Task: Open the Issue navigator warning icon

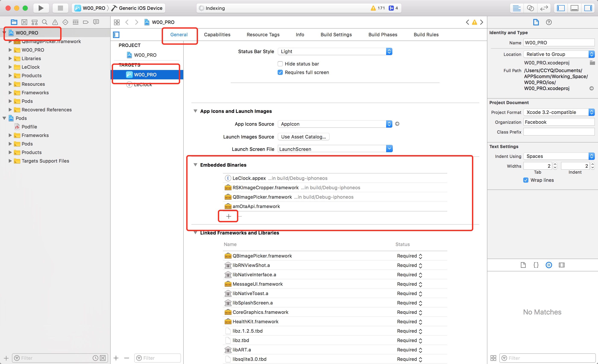Action: pos(55,22)
